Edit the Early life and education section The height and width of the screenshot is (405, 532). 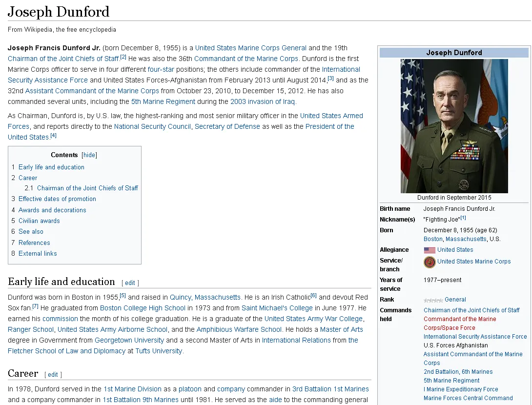[x=130, y=283]
